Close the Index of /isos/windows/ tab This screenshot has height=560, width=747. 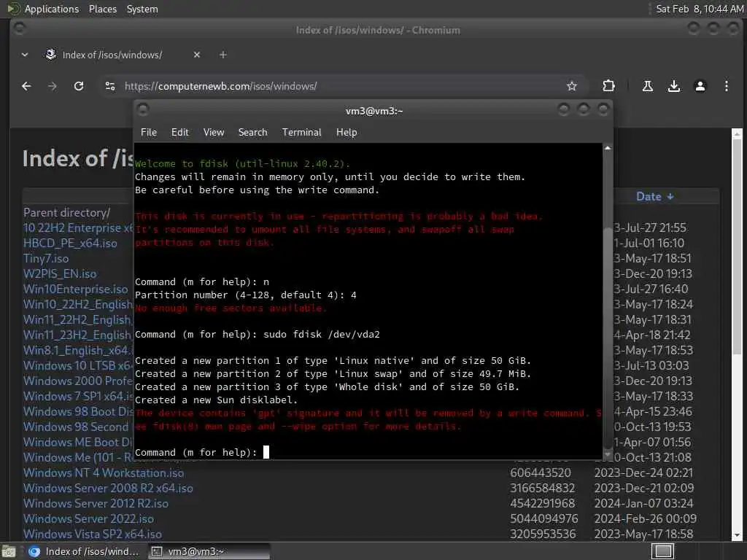click(197, 55)
